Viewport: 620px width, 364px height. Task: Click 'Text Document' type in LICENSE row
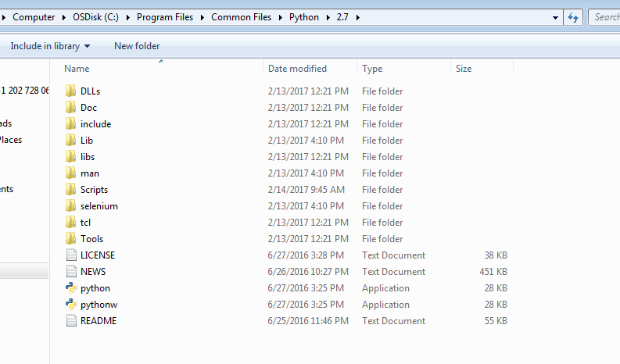click(x=393, y=255)
